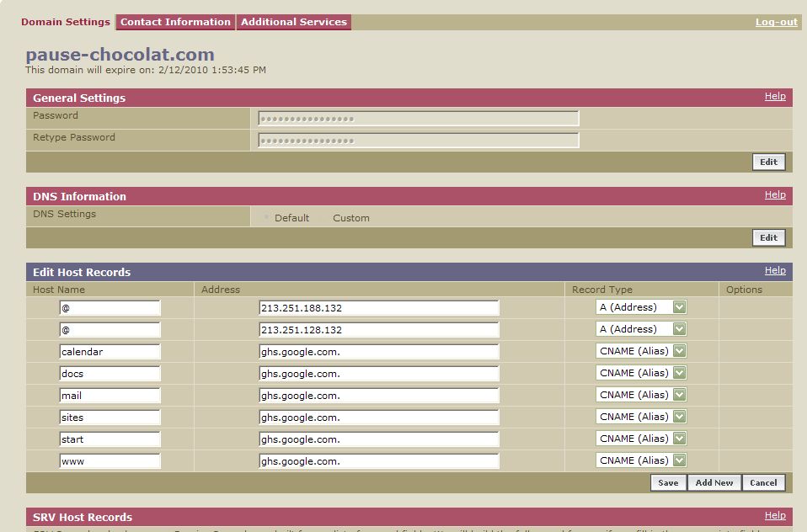The width and height of the screenshot is (807, 532).
Task: Click the www host name field
Action: tap(110, 461)
